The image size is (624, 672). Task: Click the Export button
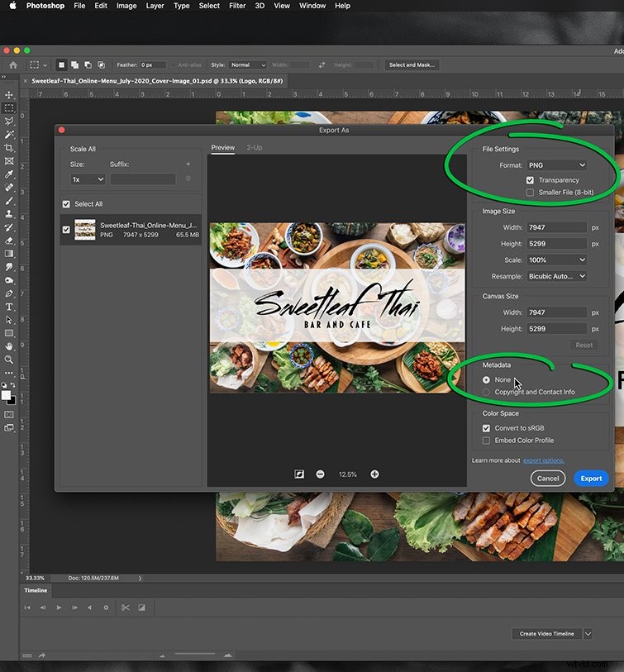tap(591, 479)
